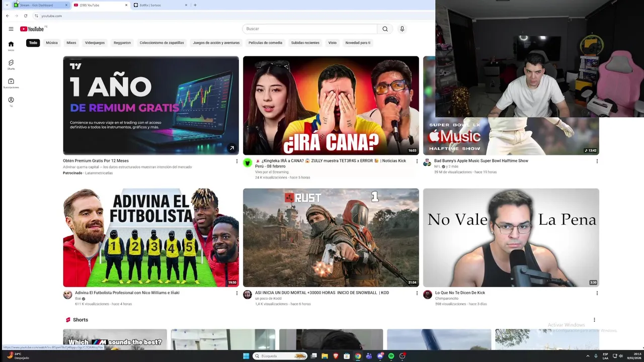Open the YouTube hamburger guide menu
644x362 pixels.
[11, 29]
